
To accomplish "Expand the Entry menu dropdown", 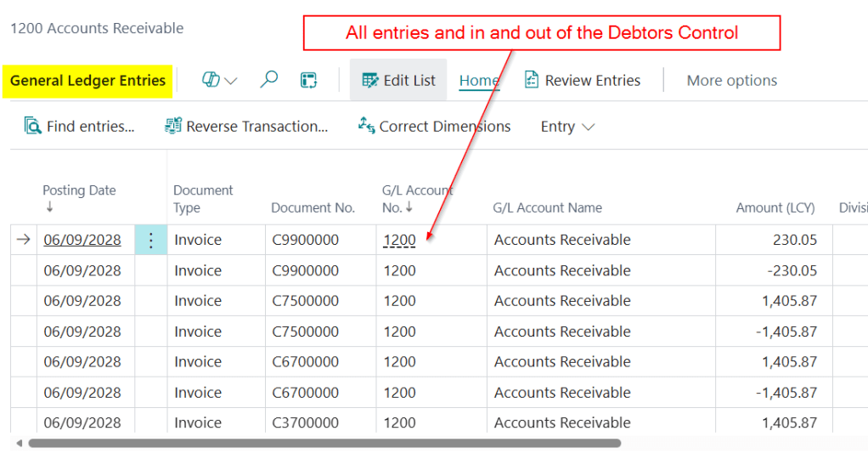I will (x=567, y=127).
